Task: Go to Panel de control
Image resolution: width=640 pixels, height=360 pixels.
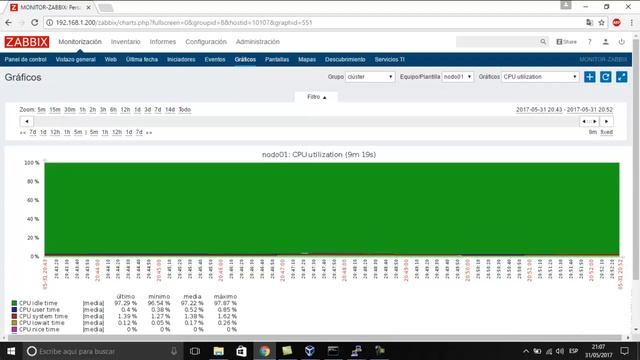Action: click(25, 60)
